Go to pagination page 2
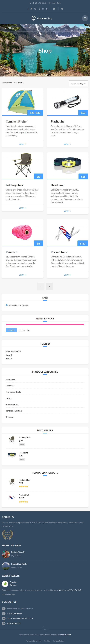 [49, 286]
